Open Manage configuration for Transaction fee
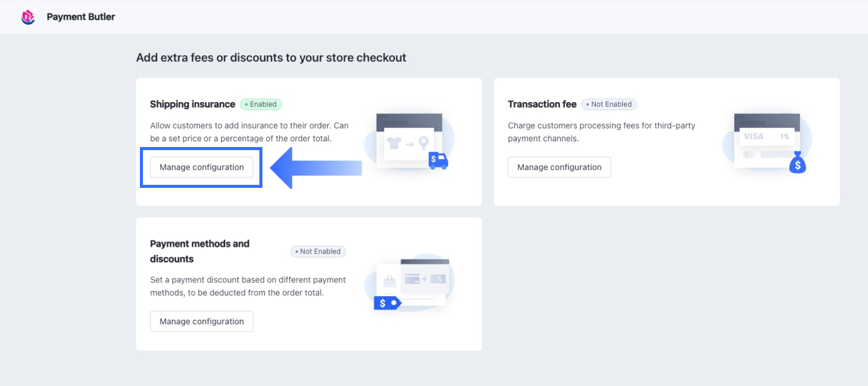Screen dimensions: 868x386 (559, 167)
